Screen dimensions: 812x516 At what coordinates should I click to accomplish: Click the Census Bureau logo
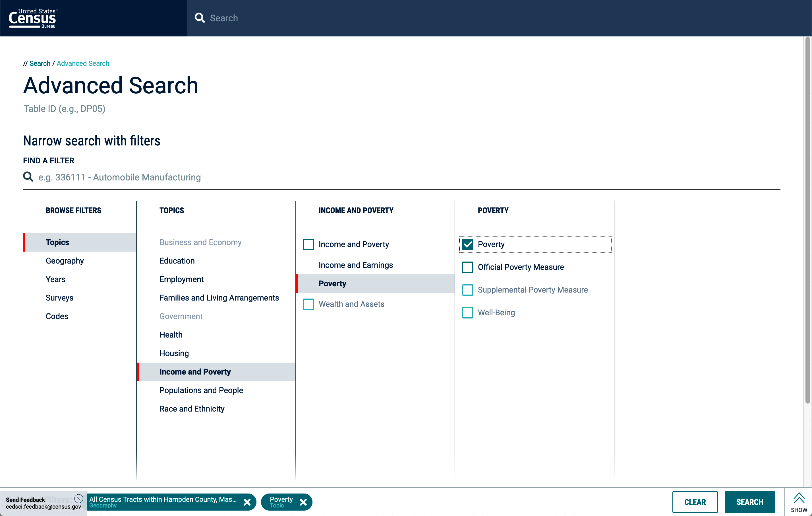[32, 18]
